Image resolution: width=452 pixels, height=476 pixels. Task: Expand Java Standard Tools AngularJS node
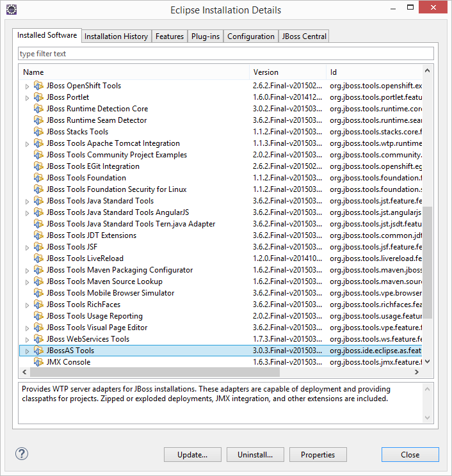[27, 214]
